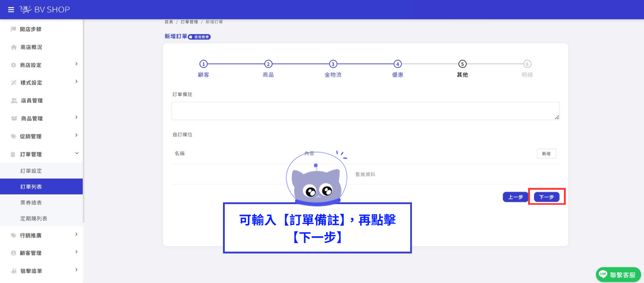644x283 pixels.
Task: Click the box icon beside 商品管理
Action: click(x=14, y=118)
